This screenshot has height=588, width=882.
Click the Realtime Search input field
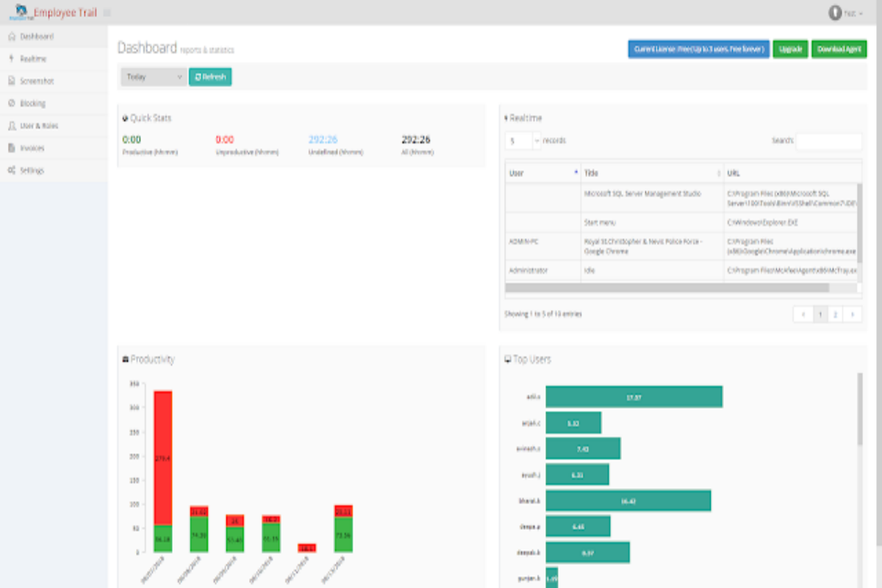tap(828, 141)
